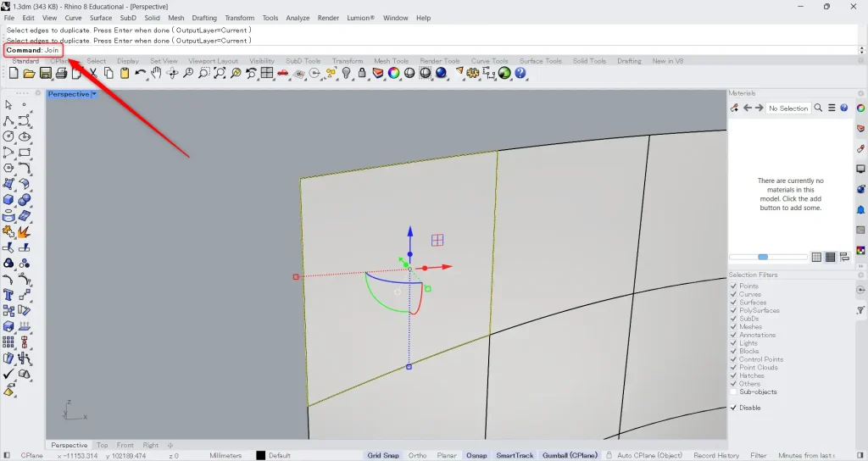868x461 pixels.
Task: Switch to the Mesh Tools toolbar tab
Action: click(x=391, y=61)
